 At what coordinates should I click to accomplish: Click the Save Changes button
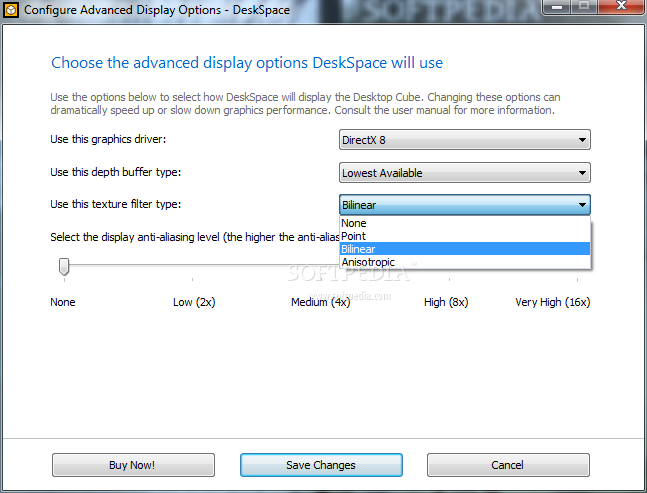click(x=321, y=465)
